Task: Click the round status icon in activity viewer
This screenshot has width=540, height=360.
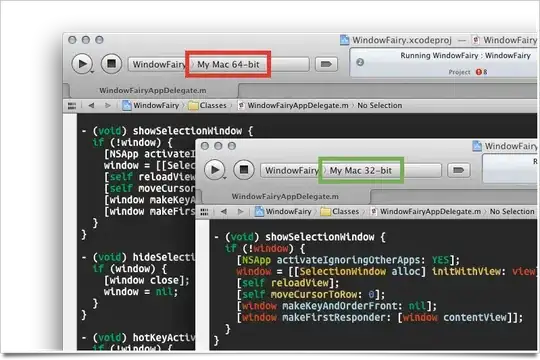Action: (360, 62)
